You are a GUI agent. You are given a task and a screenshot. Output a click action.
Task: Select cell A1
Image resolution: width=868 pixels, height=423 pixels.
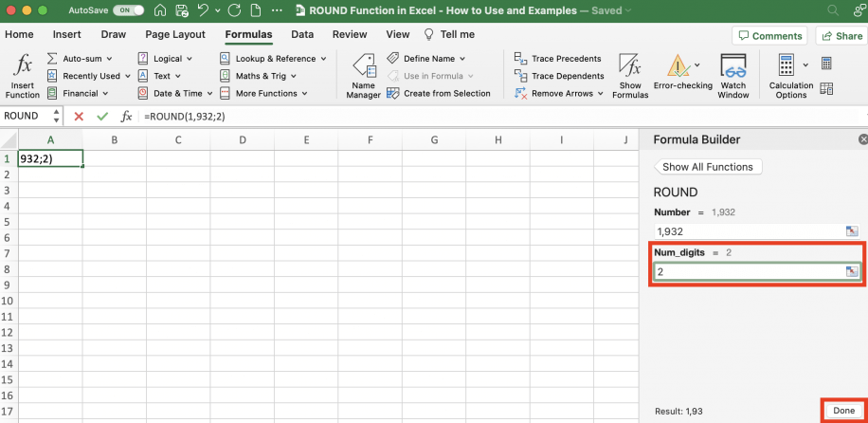pos(51,158)
